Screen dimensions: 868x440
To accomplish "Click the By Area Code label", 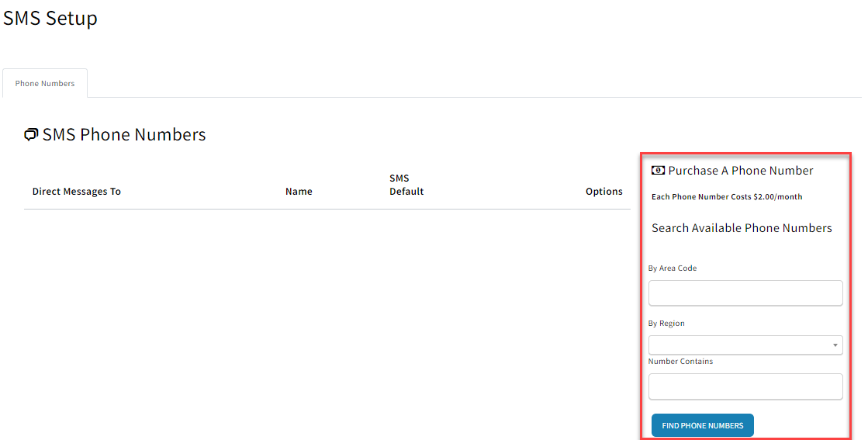I will coord(673,268).
